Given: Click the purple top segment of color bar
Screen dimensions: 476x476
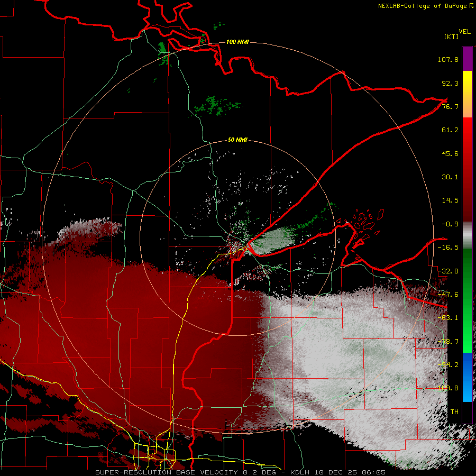Looking at the screenshot, I should 467,59.
